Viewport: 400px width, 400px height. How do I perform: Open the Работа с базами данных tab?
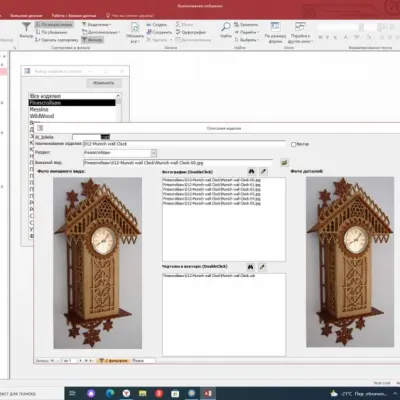[x=74, y=16]
